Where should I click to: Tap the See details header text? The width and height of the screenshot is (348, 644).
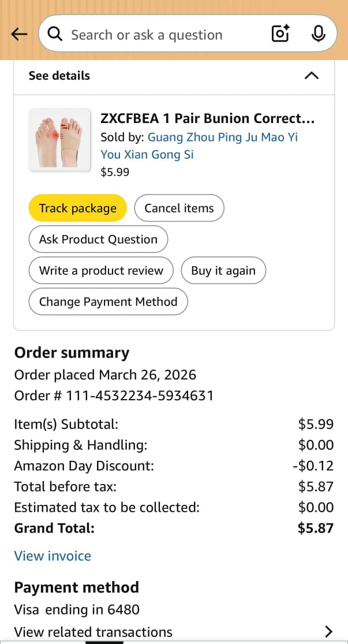(x=59, y=76)
